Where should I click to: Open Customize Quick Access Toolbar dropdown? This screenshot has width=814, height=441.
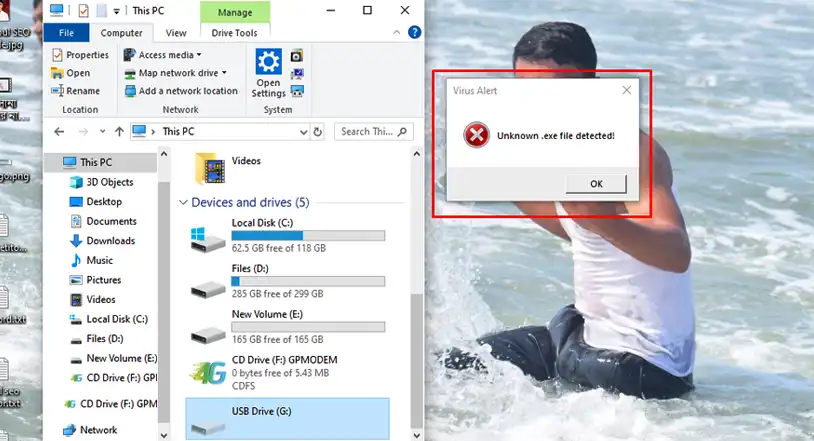pyautogui.click(x=116, y=11)
